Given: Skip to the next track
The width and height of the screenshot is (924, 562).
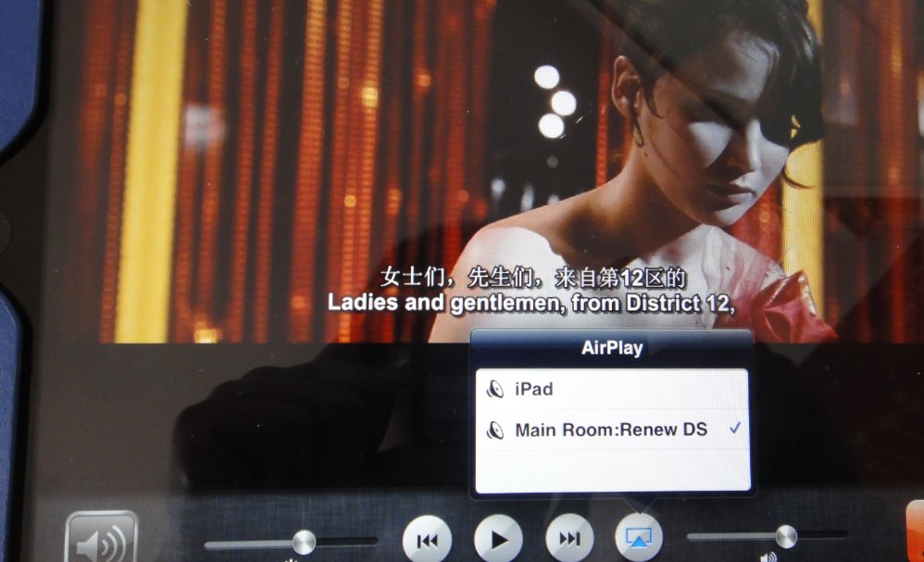Looking at the screenshot, I should (569, 539).
